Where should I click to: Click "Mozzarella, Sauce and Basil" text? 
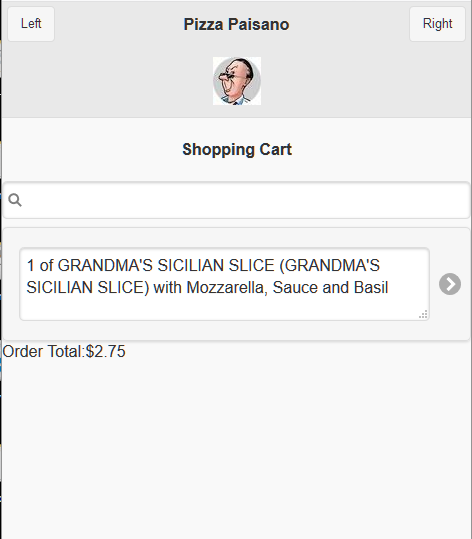pyautogui.click(x=287, y=288)
